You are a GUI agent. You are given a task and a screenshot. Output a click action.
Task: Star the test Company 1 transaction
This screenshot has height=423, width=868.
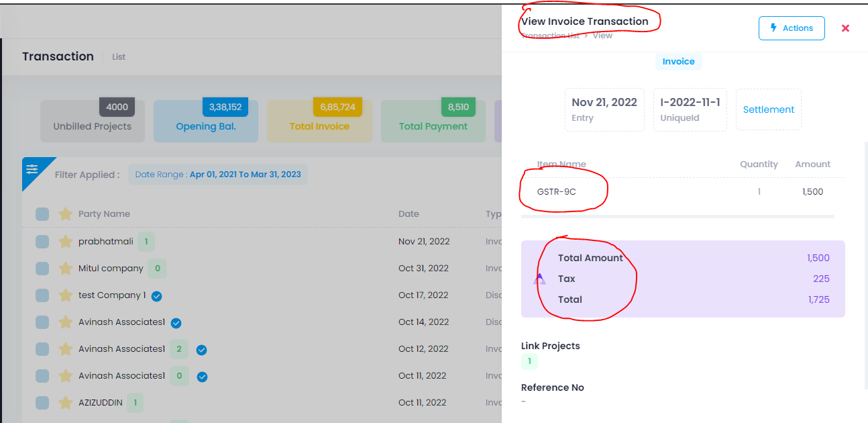coord(65,295)
